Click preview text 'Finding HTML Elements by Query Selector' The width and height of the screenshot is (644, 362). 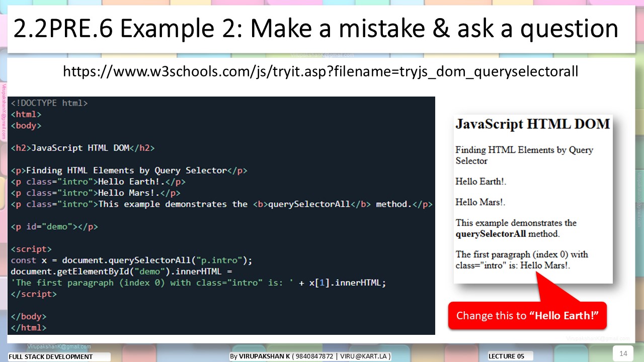tap(524, 155)
